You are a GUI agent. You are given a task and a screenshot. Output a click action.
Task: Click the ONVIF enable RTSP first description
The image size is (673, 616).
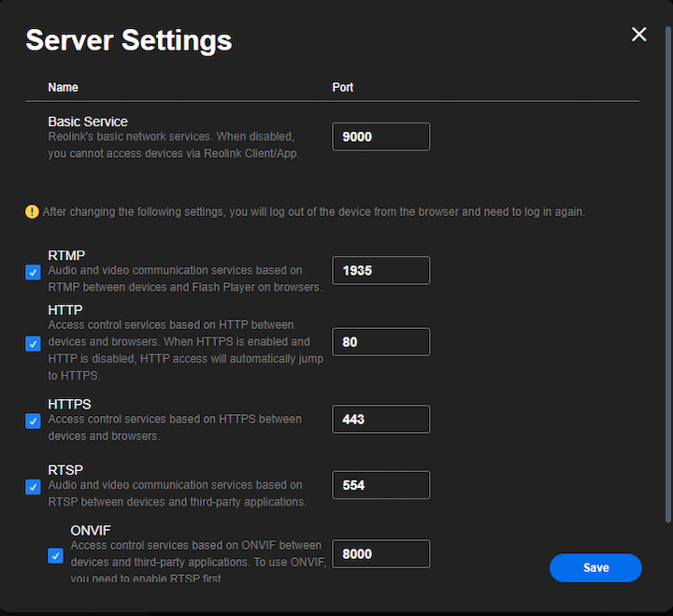coord(198,562)
